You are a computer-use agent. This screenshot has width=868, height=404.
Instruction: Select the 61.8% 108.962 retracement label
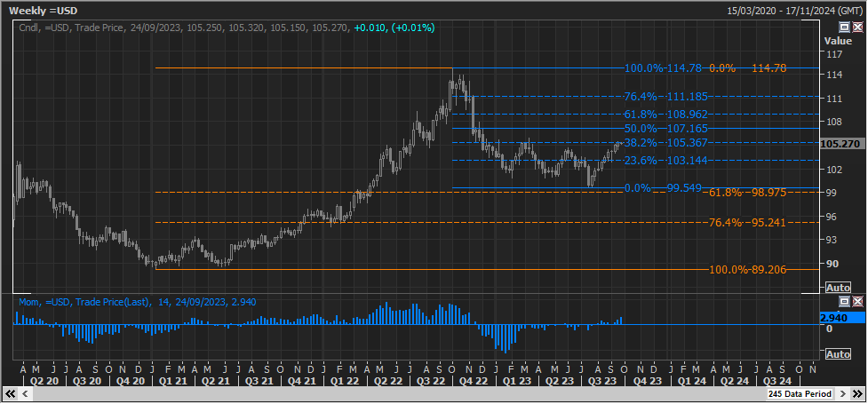(666, 114)
